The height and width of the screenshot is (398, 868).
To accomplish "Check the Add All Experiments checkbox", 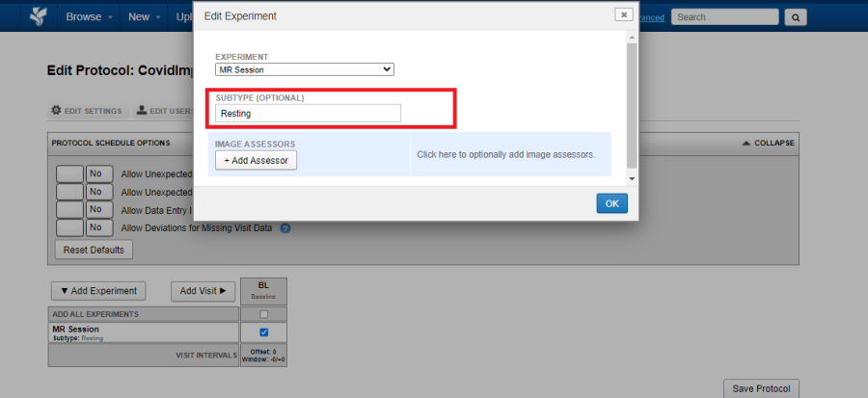I will click(x=264, y=314).
